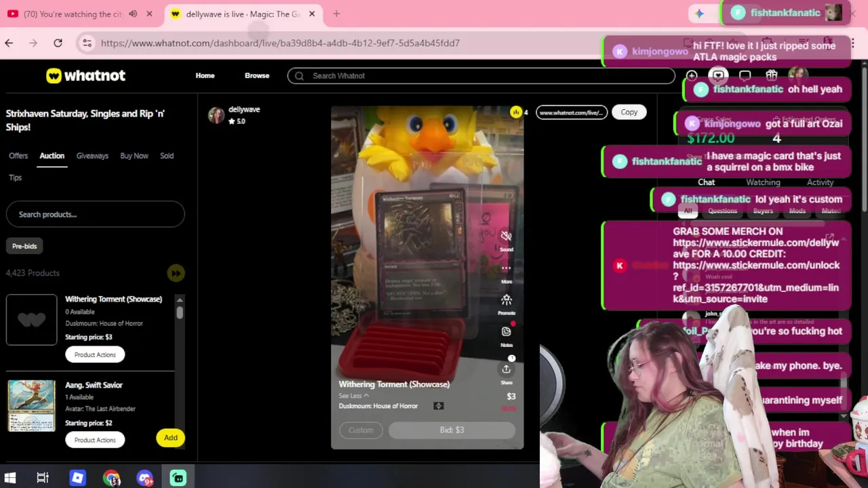The image size is (868, 488).
Task: Filter chat by Questions
Action: click(722, 211)
